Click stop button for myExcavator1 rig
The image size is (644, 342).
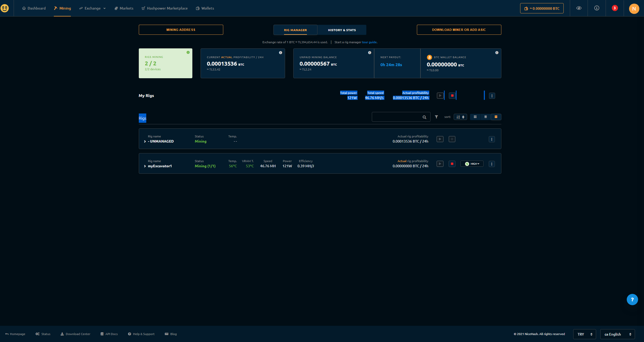tap(452, 164)
